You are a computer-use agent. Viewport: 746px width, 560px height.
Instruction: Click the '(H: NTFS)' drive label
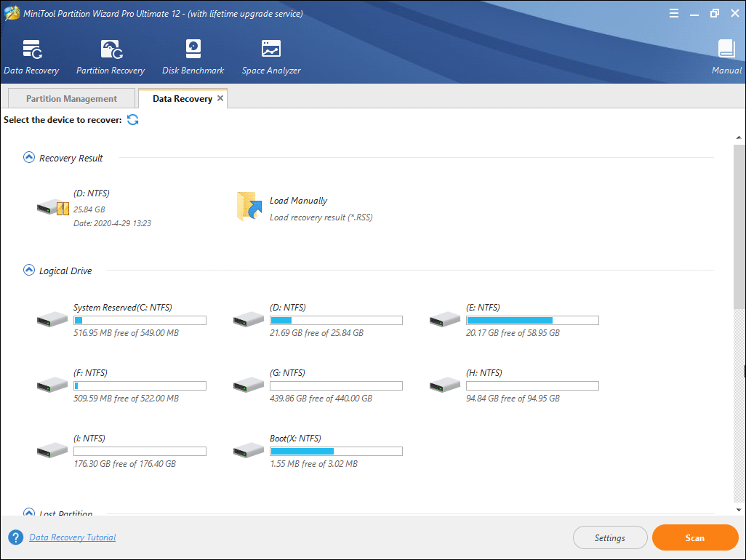pyautogui.click(x=484, y=373)
